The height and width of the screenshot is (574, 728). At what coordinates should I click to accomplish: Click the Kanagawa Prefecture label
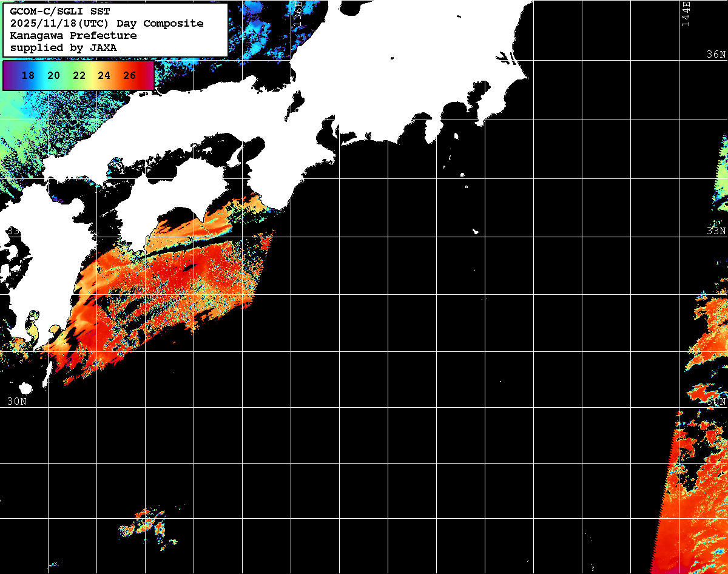click(x=73, y=36)
